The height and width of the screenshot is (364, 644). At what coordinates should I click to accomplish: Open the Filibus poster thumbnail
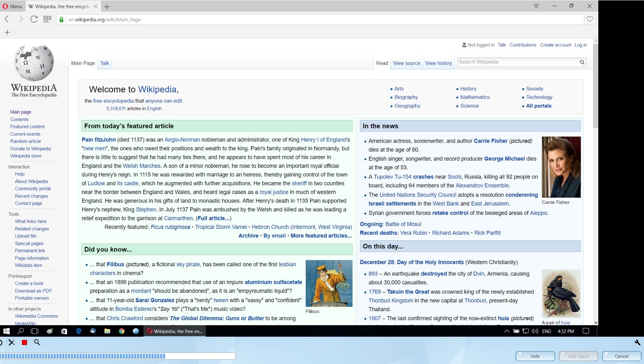pos(329,283)
